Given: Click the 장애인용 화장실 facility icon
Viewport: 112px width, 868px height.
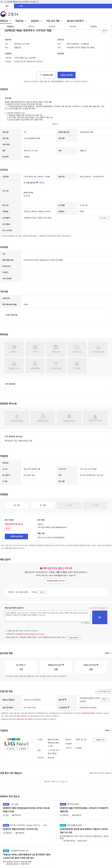Looking at the screenshot, I should [69, 416].
